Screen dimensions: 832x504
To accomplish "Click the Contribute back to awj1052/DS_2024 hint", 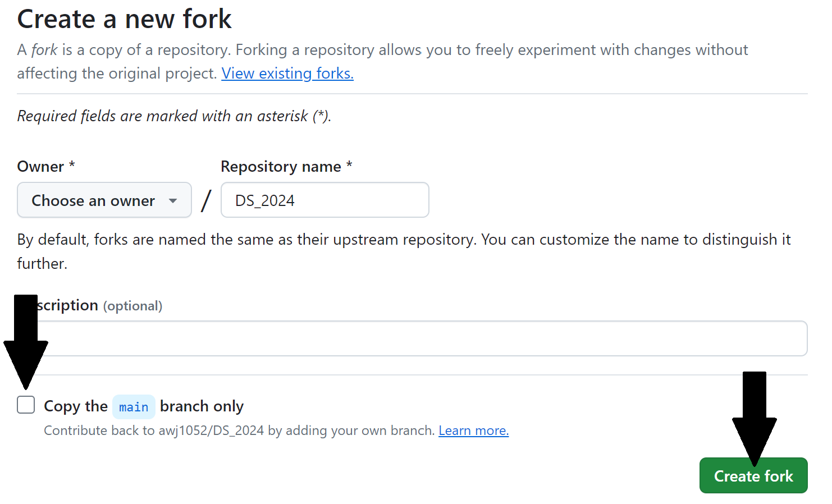I will click(x=239, y=430).
